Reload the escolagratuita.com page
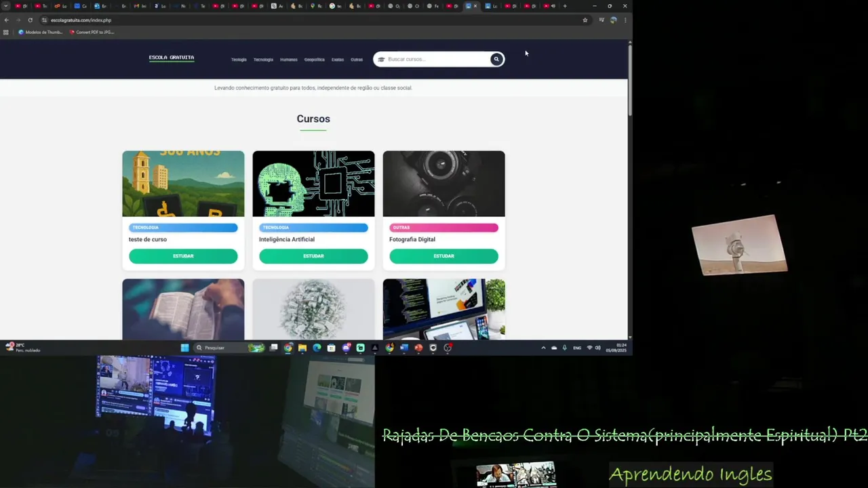Screen dimensions: 868x488 point(30,20)
